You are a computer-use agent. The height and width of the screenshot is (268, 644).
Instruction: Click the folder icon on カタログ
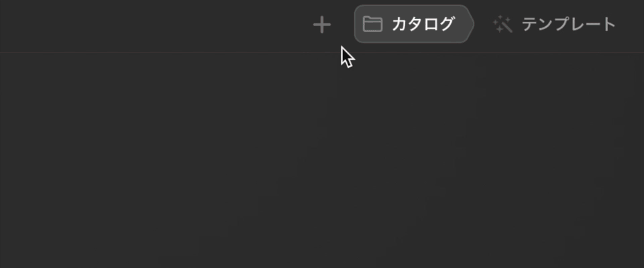pyautogui.click(x=372, y=25)
